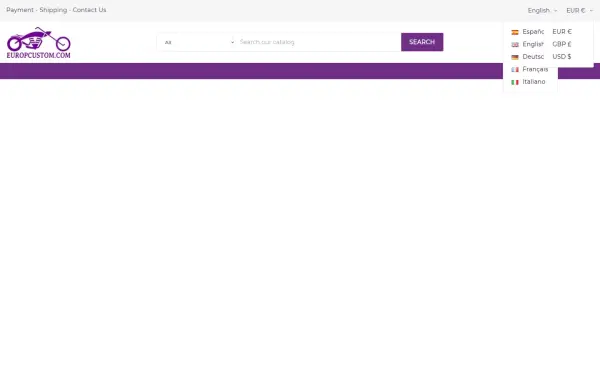The height and width of the screenshot is (375, 600).
Task: Click the German flag icon
Action: [x=515, y=57]
